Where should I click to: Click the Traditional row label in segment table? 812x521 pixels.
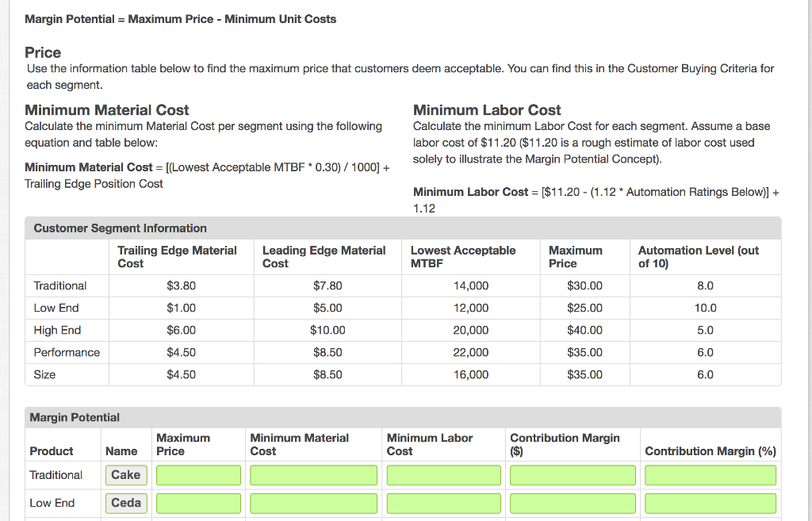pyautogui.click(x=57, y=285)
